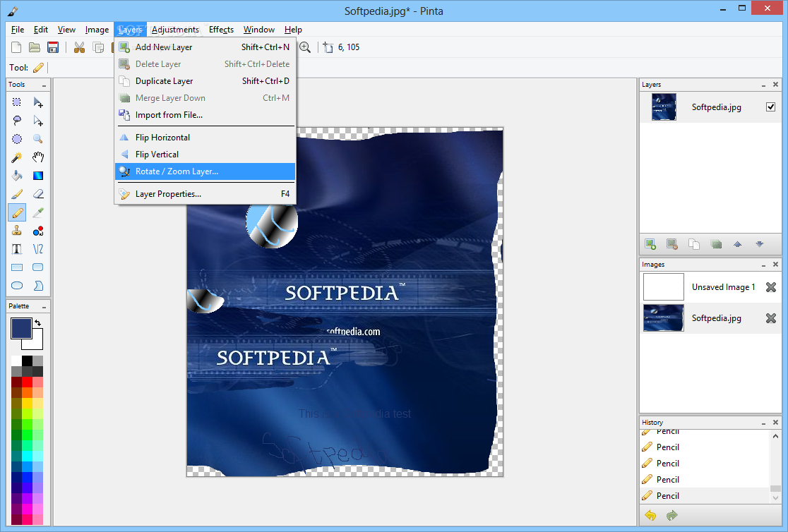Collapse the Palette panel with its minimize dash
Image resolution: width=788 pixels, height=532 pixels.
coord(44,307)
